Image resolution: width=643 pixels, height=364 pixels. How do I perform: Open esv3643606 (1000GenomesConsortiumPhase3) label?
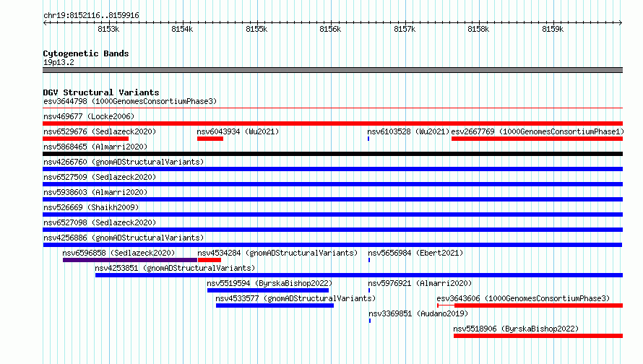point(523,298)
